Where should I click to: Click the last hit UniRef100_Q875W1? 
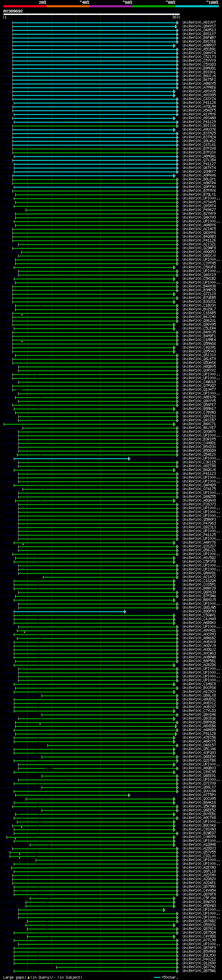[x=199, y=971]
